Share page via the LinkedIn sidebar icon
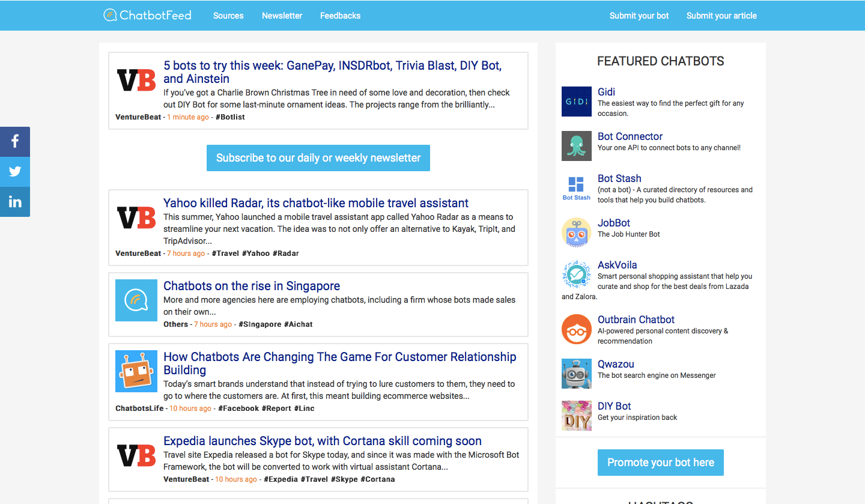This screenshot has height=504, width=865. tap(14, 201)
